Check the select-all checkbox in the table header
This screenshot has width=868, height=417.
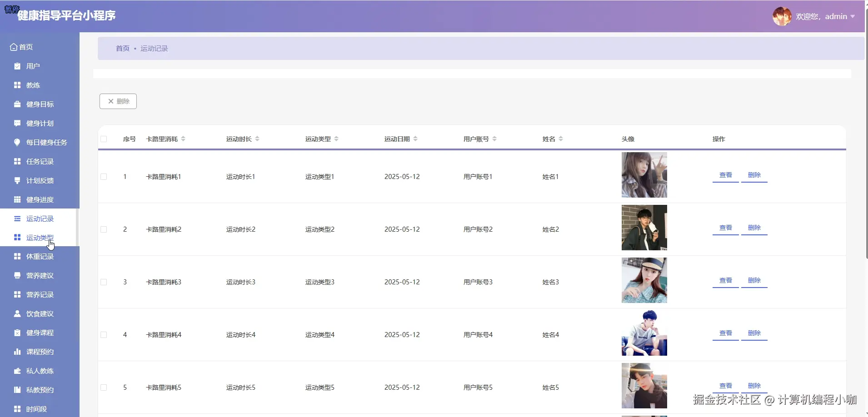point(103,139)
